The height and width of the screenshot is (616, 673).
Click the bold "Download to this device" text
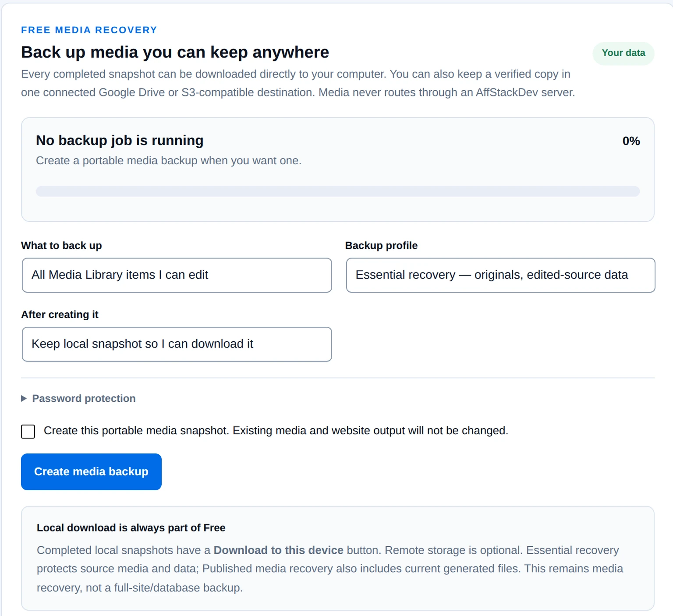click(x=278, y=550)
